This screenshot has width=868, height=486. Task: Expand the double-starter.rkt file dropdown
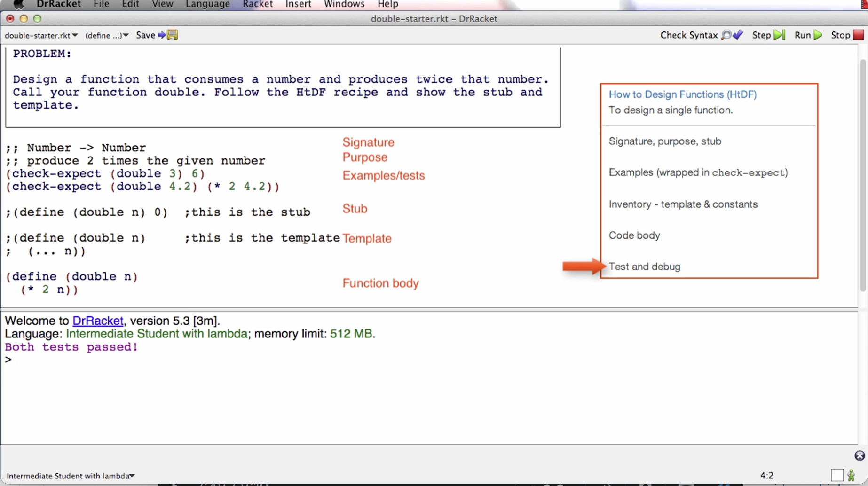(x=41, y=35)
